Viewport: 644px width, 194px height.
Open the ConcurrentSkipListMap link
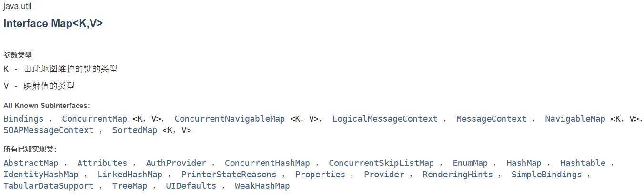(381, 163)
